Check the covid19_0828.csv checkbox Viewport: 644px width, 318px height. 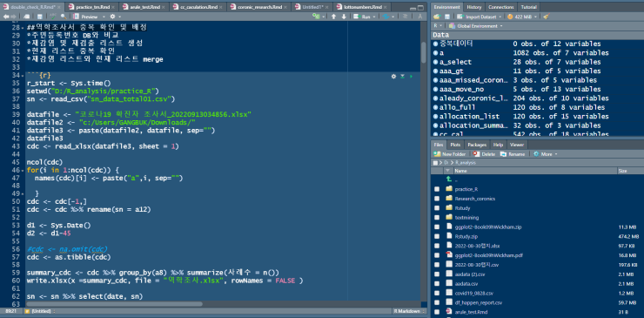pos(437,294)
